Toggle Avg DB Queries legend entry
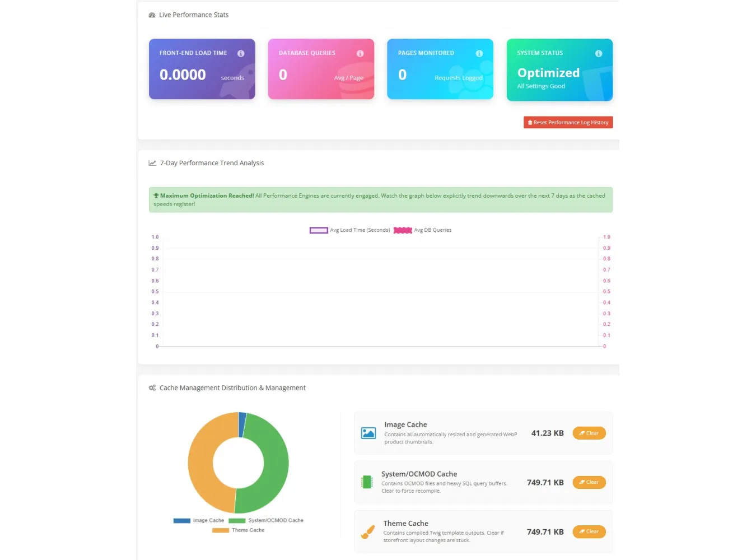The image size is (756, 560). [x=423, y=230]
